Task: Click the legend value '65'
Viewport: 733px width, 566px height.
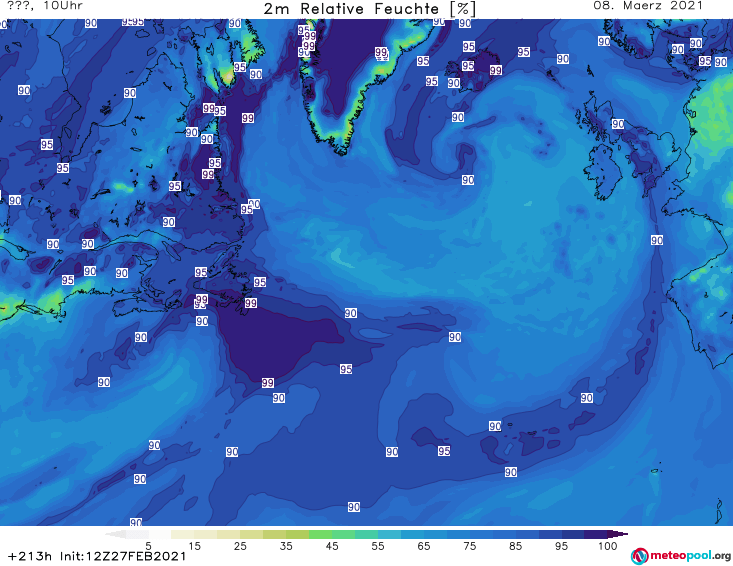Action: (x=424, y=546)
